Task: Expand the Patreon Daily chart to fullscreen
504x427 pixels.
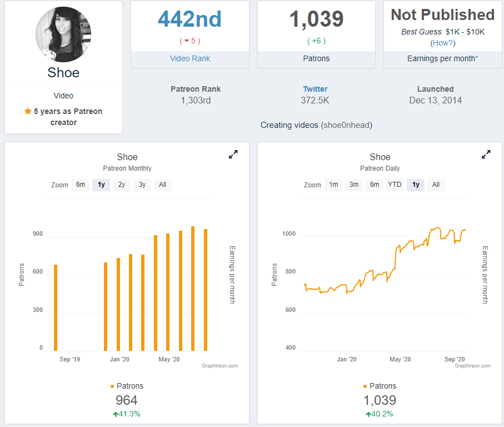Action: [486, 155]
